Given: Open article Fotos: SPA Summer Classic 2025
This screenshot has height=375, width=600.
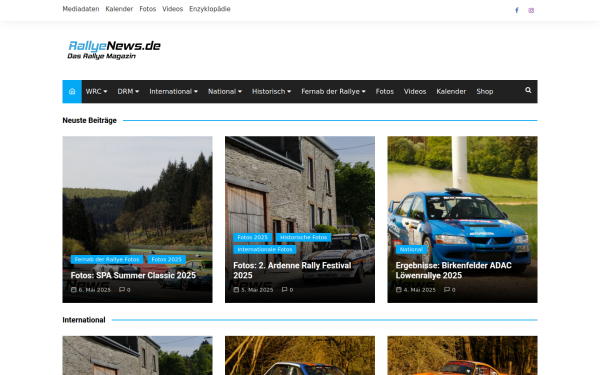Looking at the screenshot, I should coord(133,275).
